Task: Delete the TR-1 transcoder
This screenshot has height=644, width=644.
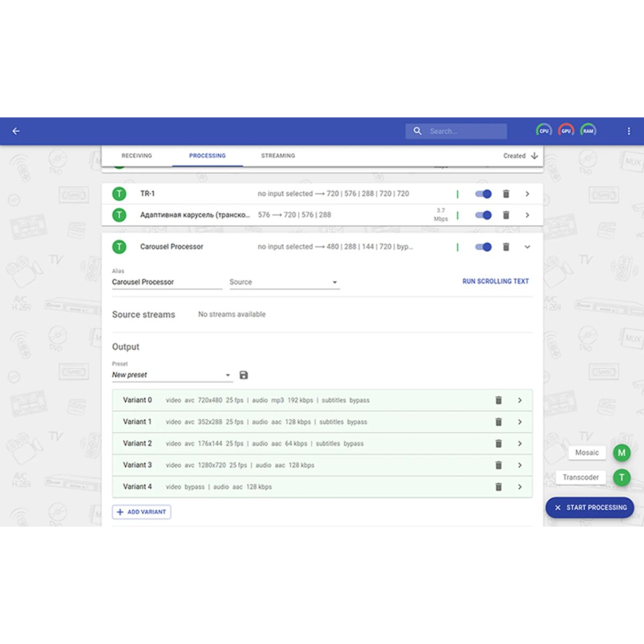Action: click(506, 194)
